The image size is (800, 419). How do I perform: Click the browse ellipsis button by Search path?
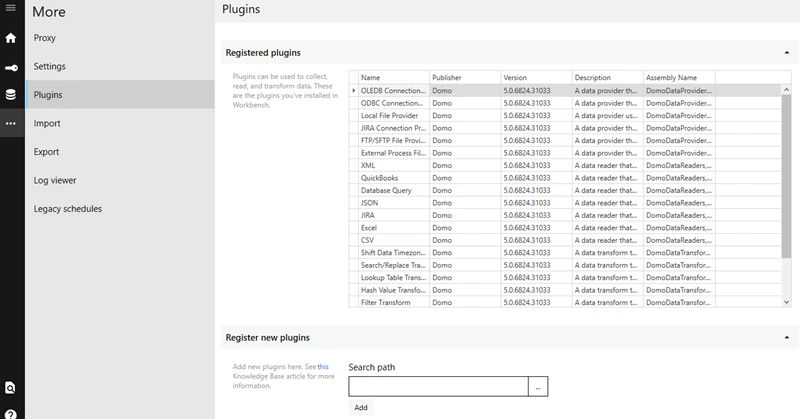538,387
